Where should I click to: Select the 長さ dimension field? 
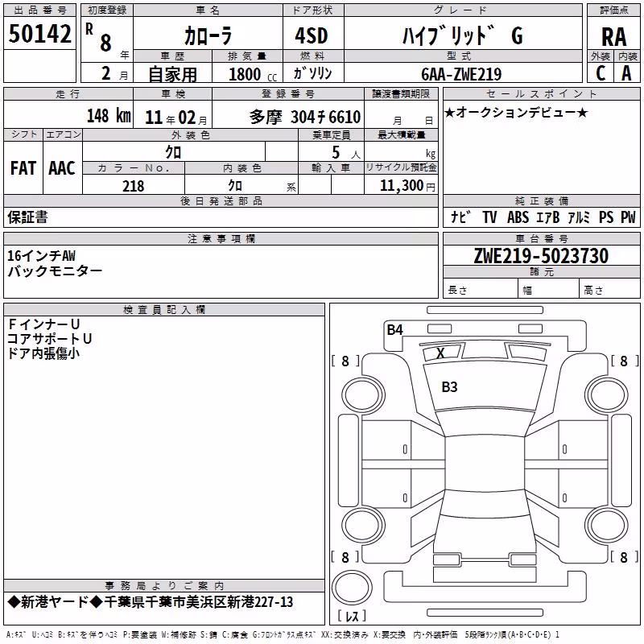coord(480,290)
